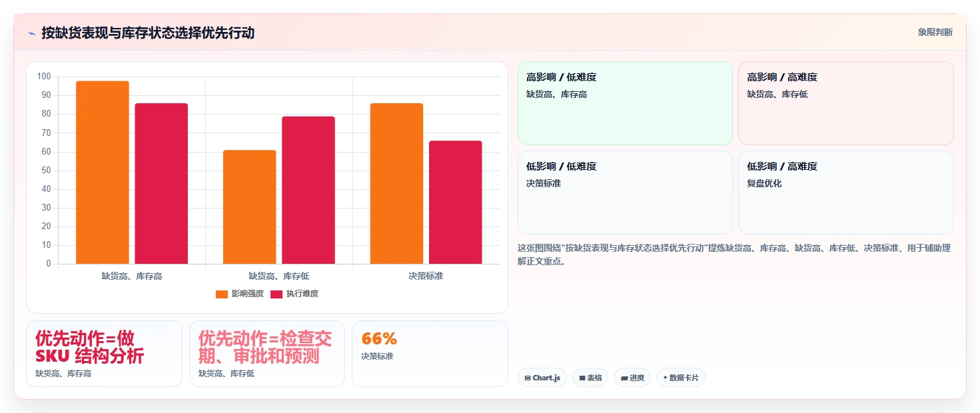Click the description paragraph below the quadrants

[x=734, y=254]
